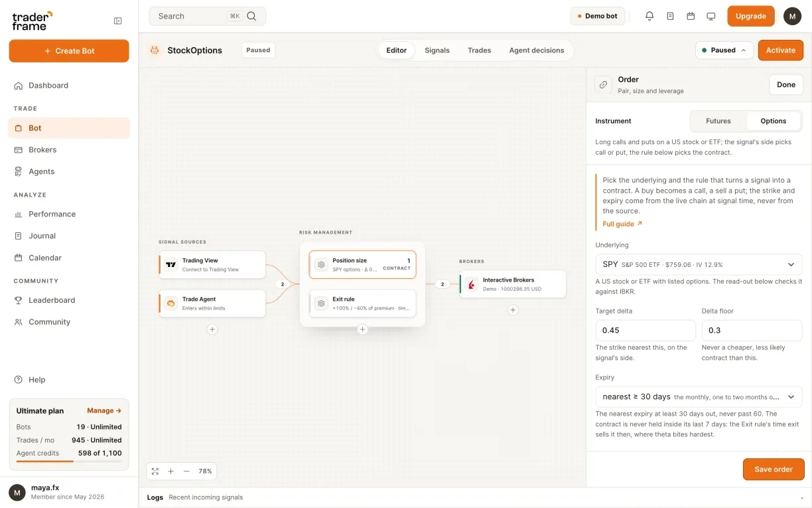Open the Full guide link
The image size is (812, 508).
point(622,224)
